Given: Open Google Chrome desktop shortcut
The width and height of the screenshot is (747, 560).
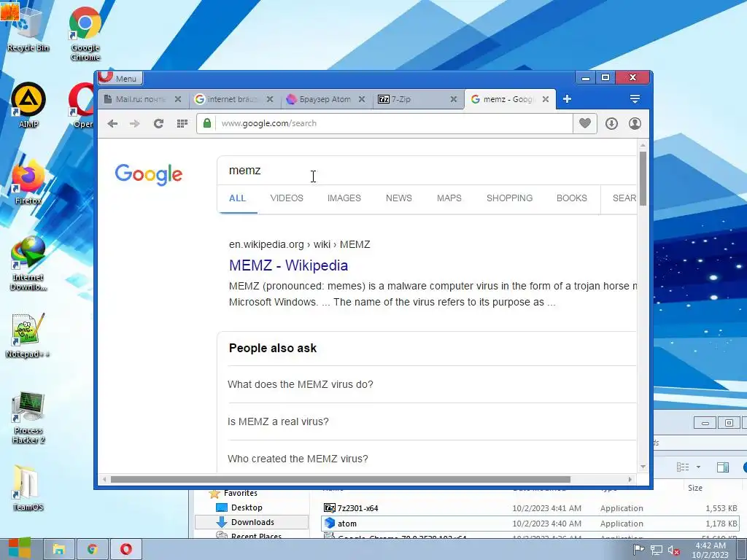Looking at the screenshot, I should [x=85, y=34].
